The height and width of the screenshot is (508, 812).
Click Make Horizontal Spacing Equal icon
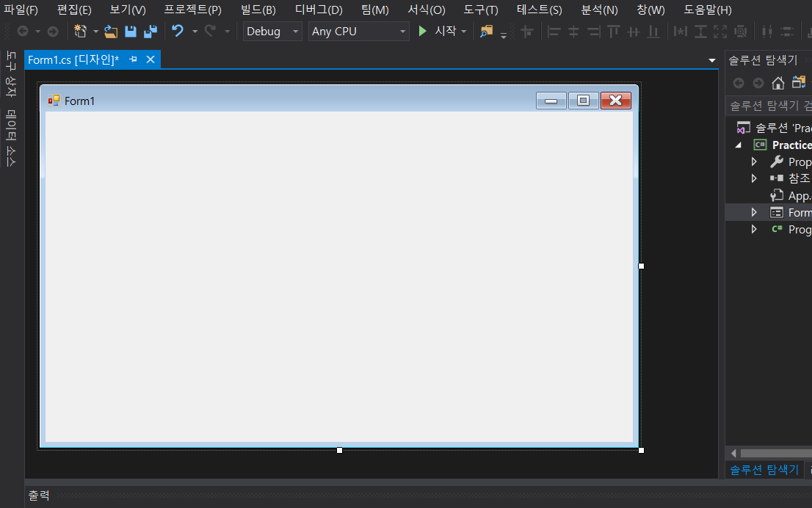click(767, 32)
